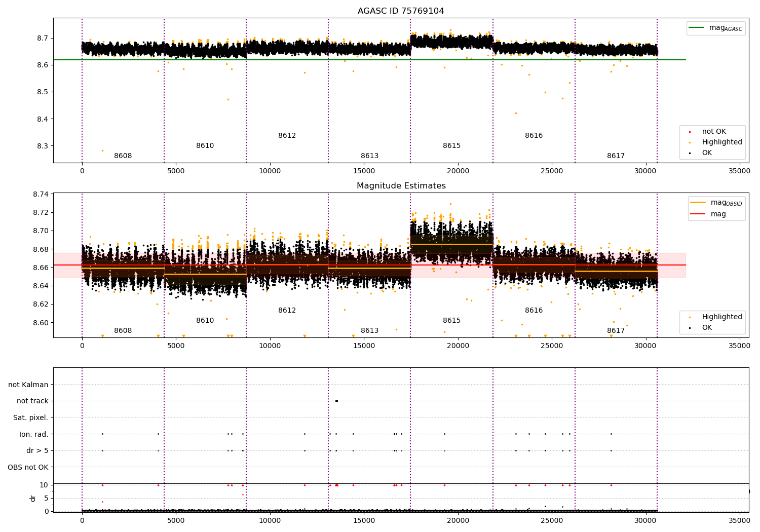Viewport: 760px width, 532px height.
Task: Click the 8.60 y-axis tick in middle plot
Action: (41, 323)
